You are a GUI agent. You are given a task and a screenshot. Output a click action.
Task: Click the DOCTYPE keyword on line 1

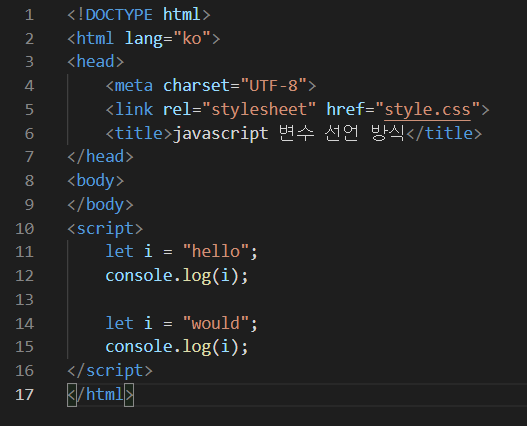(119, 15)
